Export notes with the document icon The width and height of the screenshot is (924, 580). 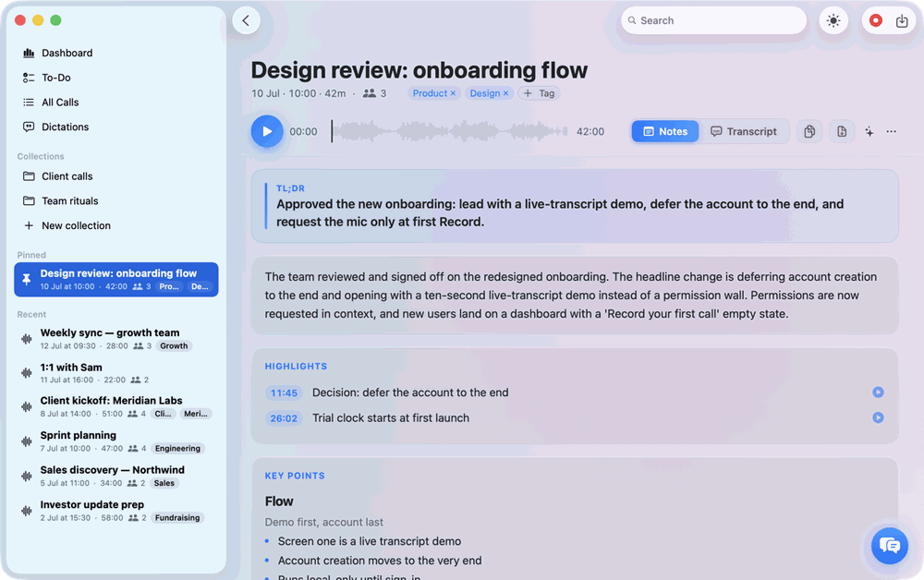(x=842, y=131)
